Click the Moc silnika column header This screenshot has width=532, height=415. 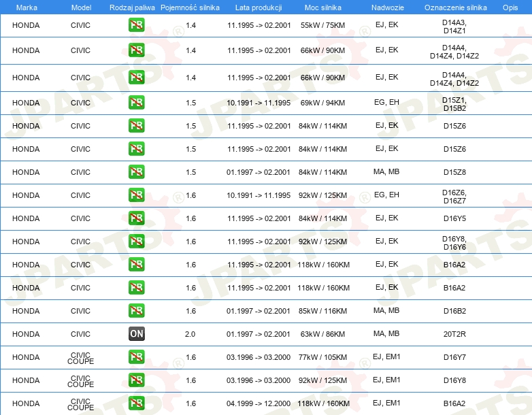323,7
